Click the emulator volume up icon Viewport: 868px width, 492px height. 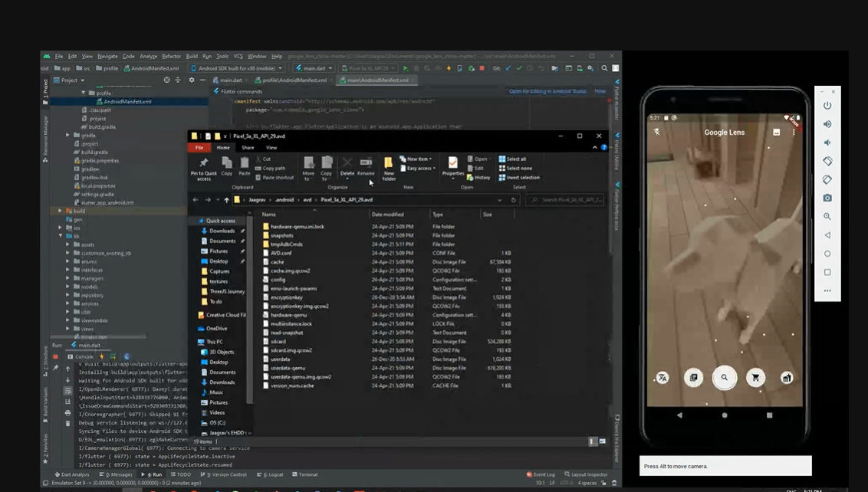tap(827, 124)
